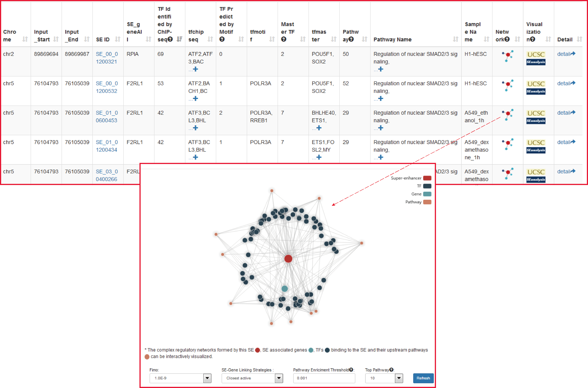Sort table by Sample Name column
The image size is (588, 388).
pyautogui.click(x=486, y=39)
